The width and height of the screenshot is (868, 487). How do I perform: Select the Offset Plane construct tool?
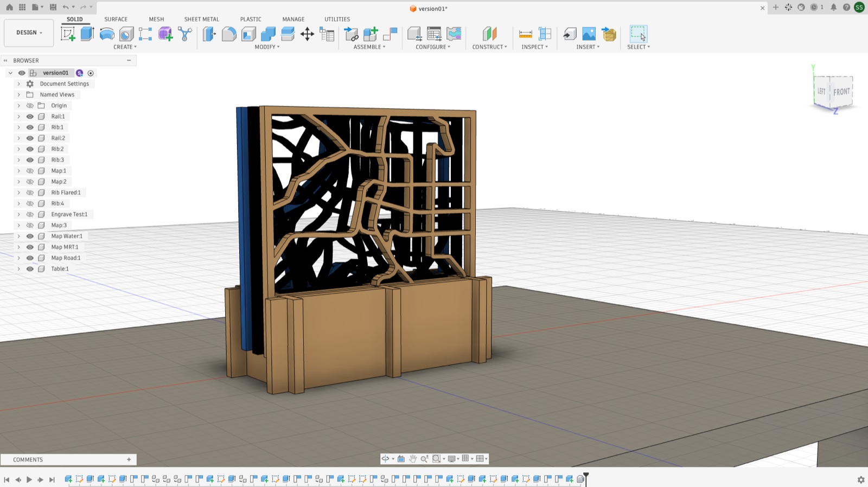click(489, 34)
